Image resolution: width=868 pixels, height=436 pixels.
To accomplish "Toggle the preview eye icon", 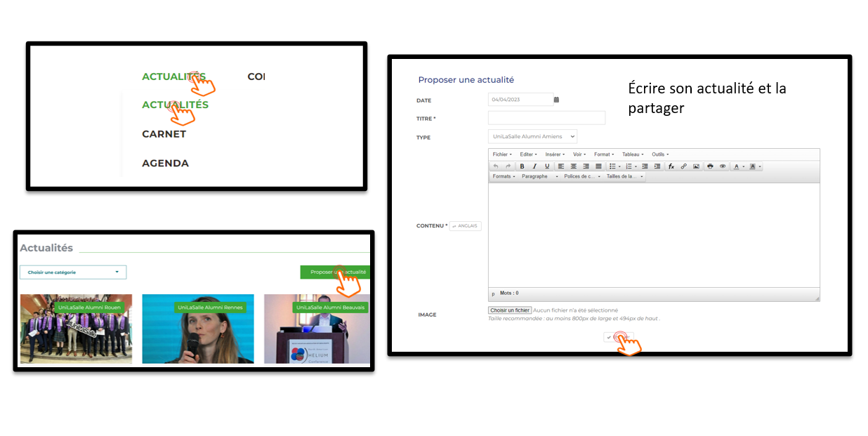I will [x=723, y=166].
